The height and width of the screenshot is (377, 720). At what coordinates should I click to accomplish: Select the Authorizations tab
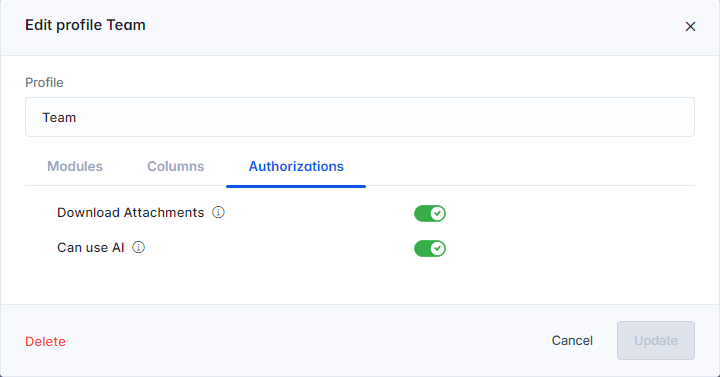click(296, 166)
